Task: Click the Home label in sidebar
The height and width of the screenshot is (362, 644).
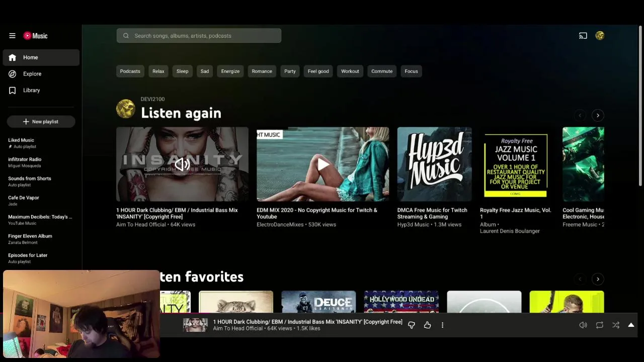Action: (30, 57)
